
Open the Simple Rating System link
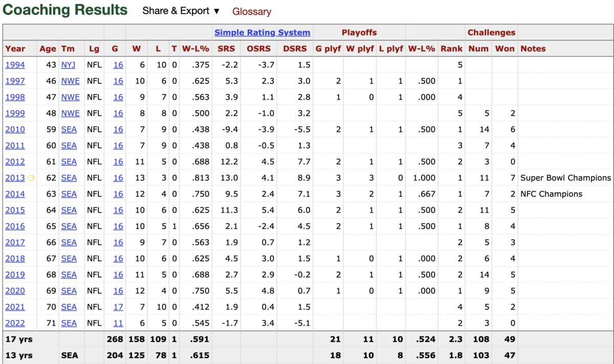[262, 32]
